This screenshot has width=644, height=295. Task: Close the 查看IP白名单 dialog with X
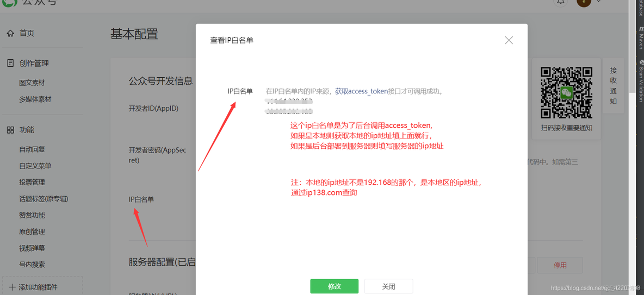[x=509, y=40]
